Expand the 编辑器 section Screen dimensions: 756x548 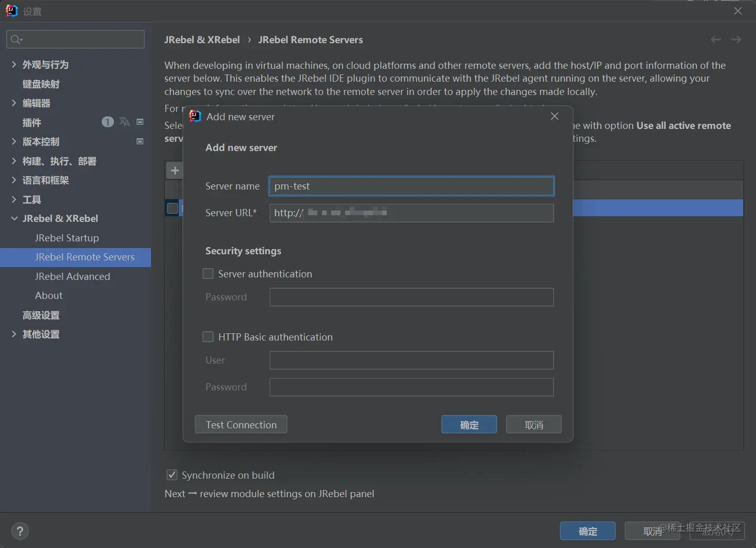(14, 103)
